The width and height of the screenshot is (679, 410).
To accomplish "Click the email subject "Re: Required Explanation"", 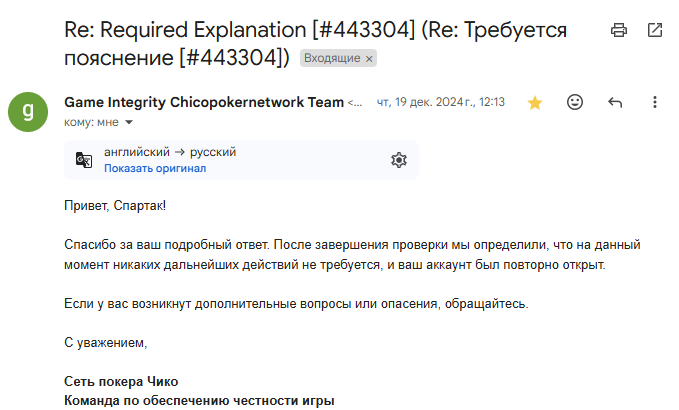I will pos(240,30).
